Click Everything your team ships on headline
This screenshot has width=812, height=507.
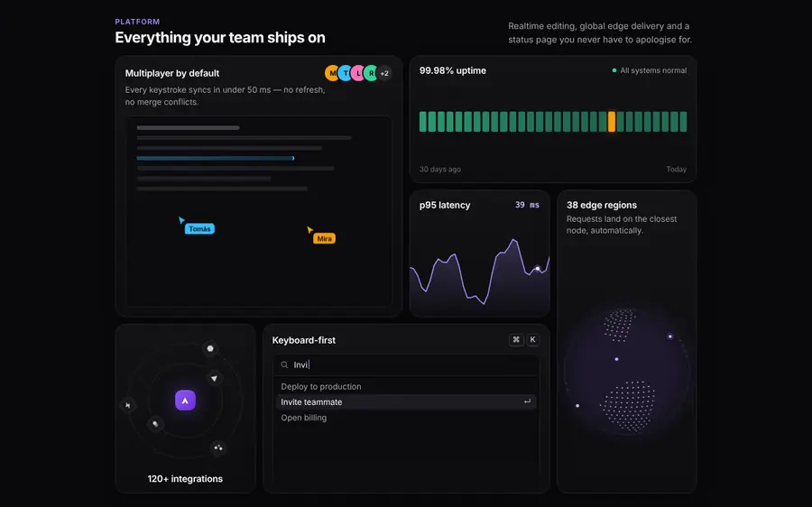(220, 38)
